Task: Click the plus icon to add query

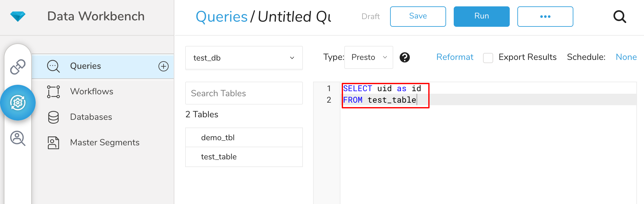Action: 164,66
